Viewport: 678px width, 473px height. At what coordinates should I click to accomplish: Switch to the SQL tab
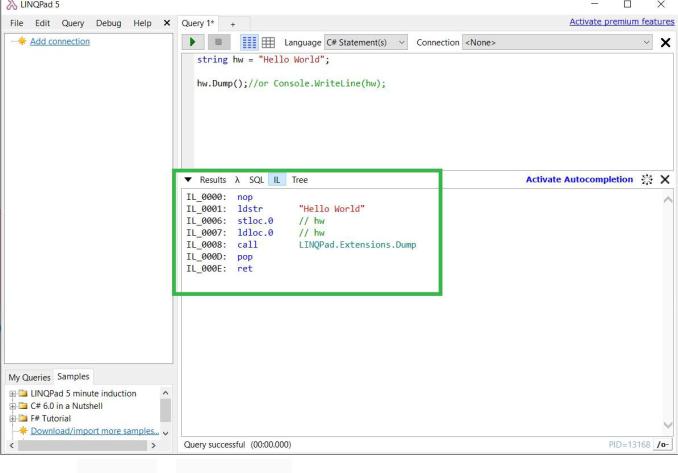tap(256, 180)
